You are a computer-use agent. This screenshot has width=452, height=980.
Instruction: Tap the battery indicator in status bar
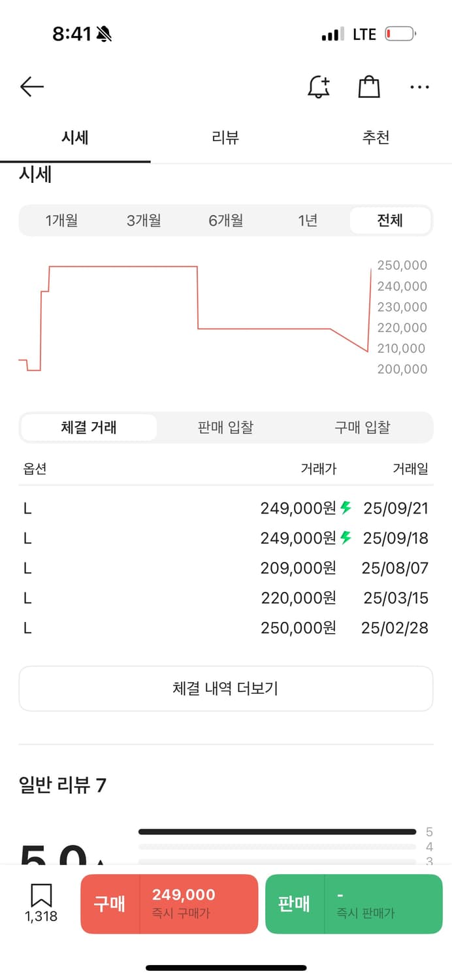[400, 34]
